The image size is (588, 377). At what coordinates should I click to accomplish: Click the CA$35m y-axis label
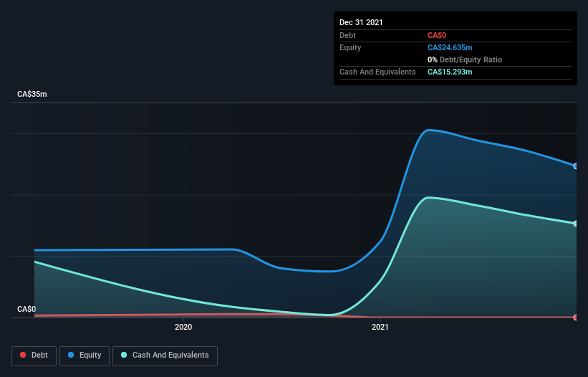pos(32,94)
